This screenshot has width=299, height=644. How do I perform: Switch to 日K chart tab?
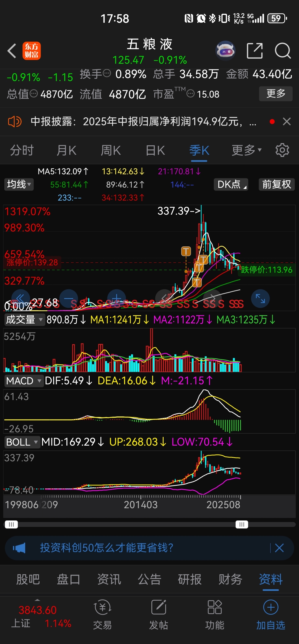click(155, 150)
